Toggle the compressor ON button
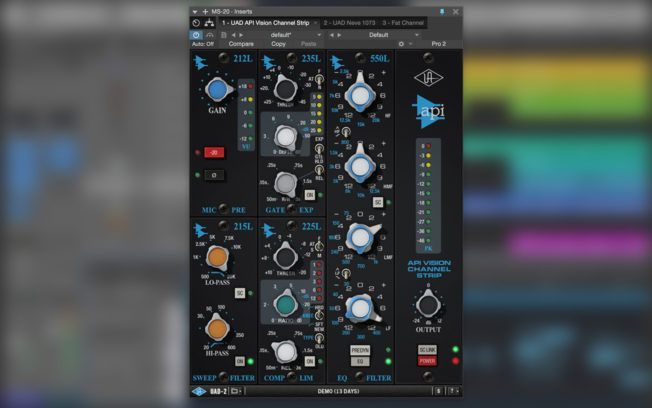The image size is (652, 408). click(310, 361)
